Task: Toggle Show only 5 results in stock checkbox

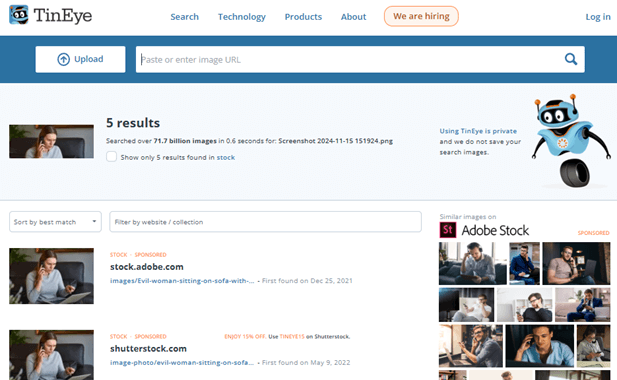Action: (x=111, y=157)
